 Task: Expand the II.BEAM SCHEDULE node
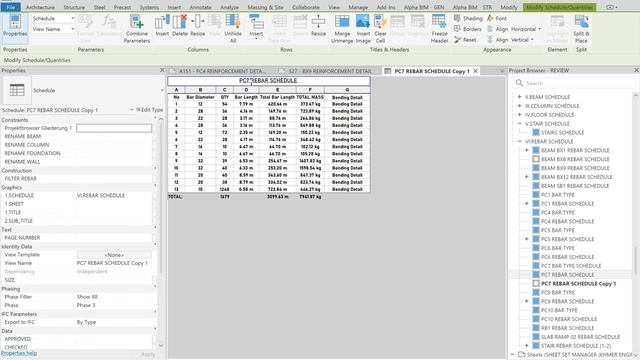click(519, 97)
